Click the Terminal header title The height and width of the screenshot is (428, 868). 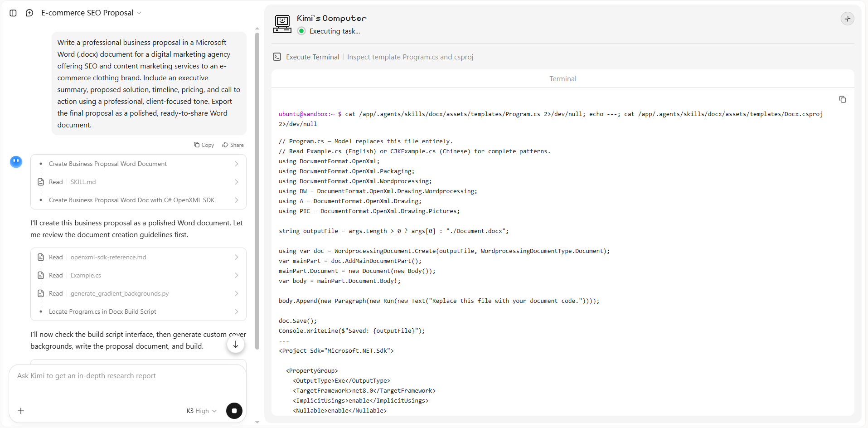click(x=563, y=79)
